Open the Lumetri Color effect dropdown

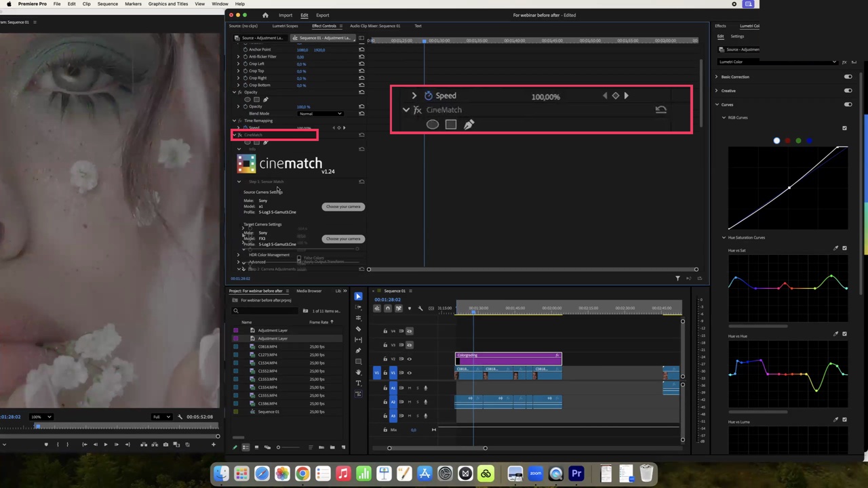coord(779,62)
